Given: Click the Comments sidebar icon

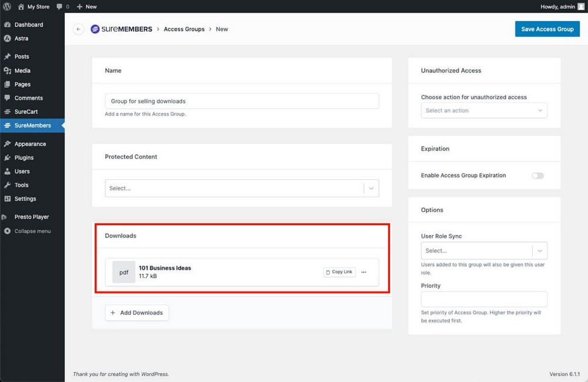Looking at the screenshot, I should tap(7, 98).
